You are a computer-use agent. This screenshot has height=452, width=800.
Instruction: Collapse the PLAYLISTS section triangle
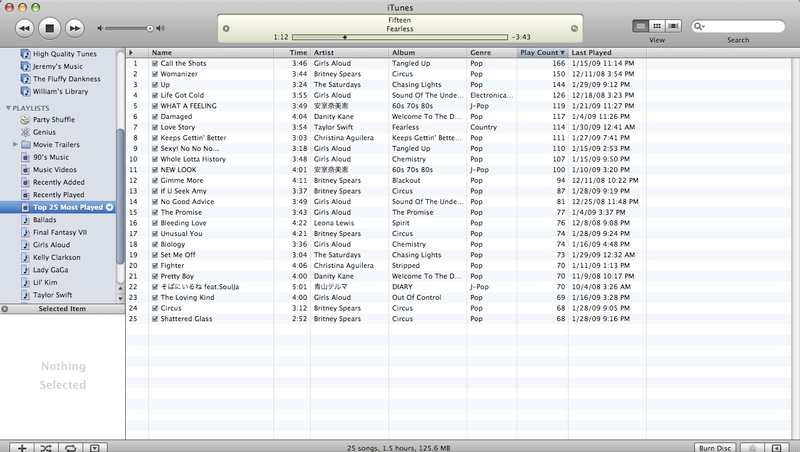coord(9,107)
